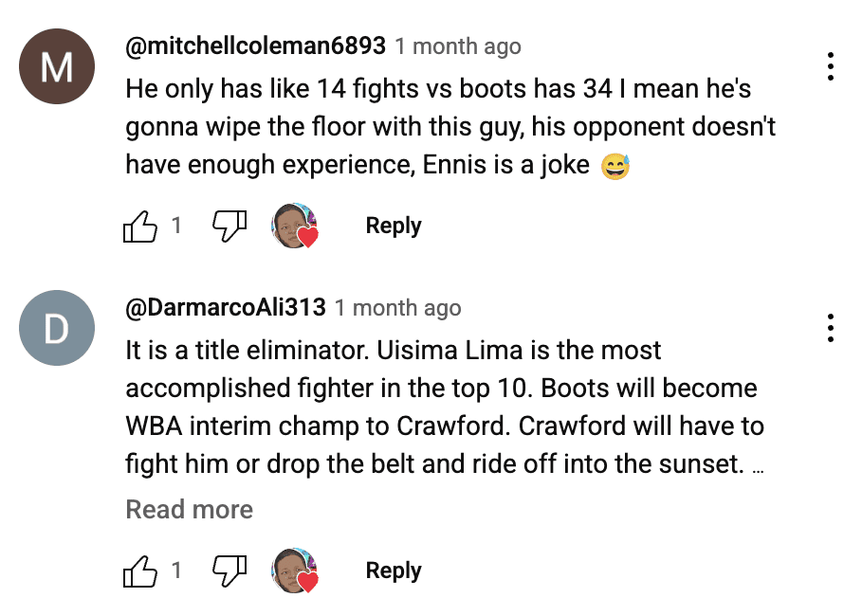Open three-dot menu for mitchellcoleman6893's comment
The height and width of the screenshot is (616, 844).
(831, 67)
